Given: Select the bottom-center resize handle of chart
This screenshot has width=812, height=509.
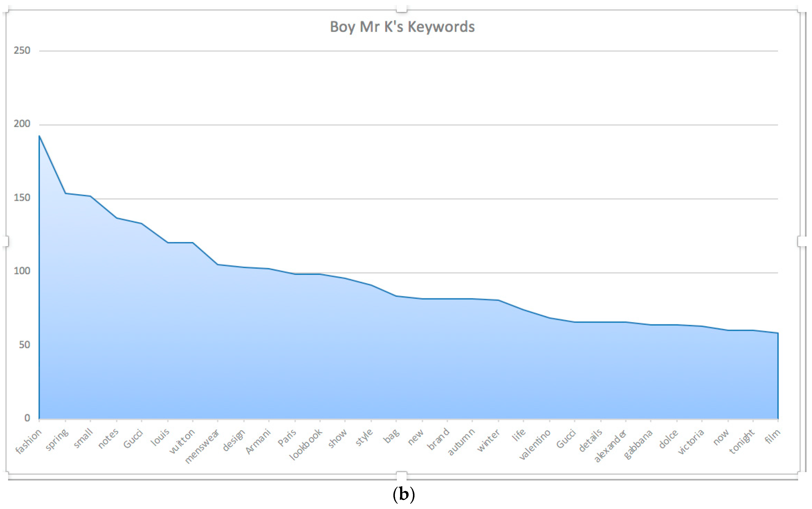Looking at the screenshot, I should click(x=401, y=476).
